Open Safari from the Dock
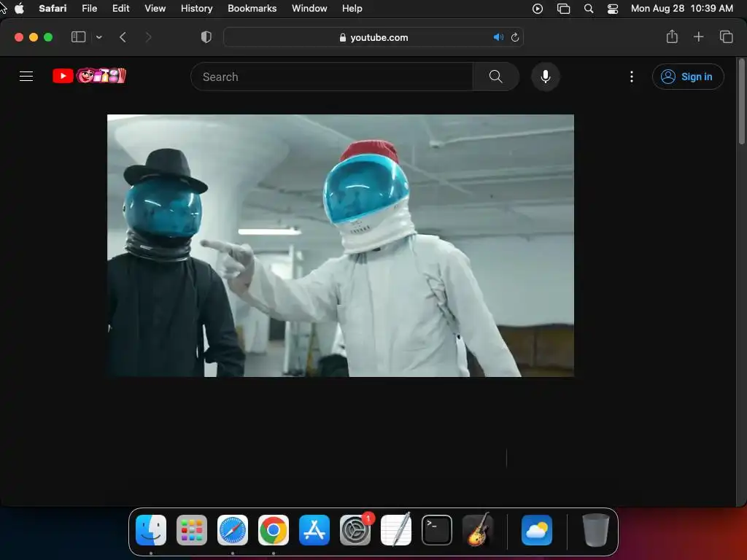The width and height of the screenshot is (747, 560). [x=233, y=530]
